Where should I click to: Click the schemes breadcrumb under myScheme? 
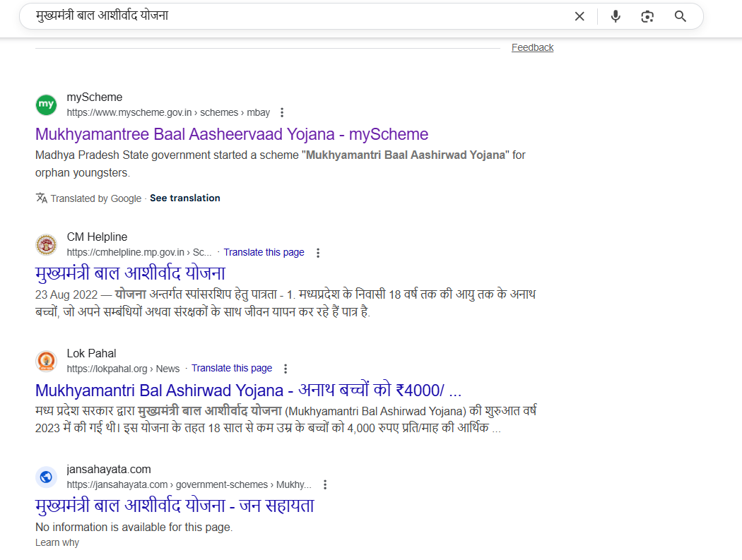tap(219, 112)
